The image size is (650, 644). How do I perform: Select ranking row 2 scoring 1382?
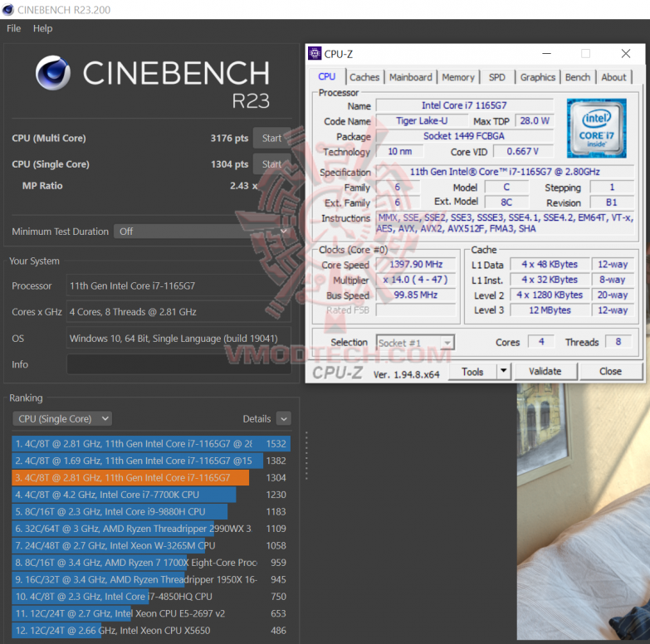pyautogui.click(x=151, y=461)
